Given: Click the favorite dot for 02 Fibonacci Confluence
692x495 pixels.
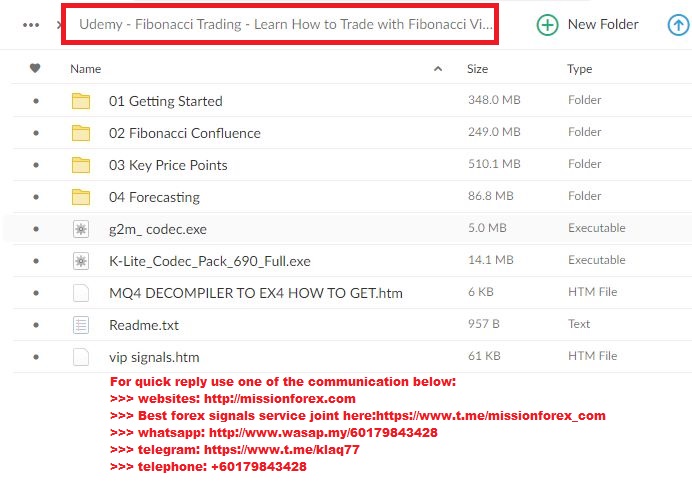Looking at the screenshot, I should (36, 133).
